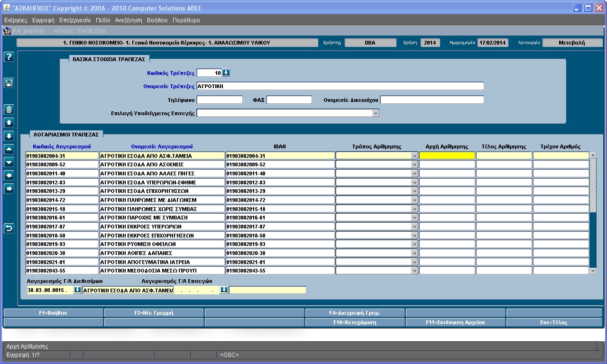Open Τρόπος Αρίθμησης dropdown for account 01903002004-31

[x=414, y=156]
